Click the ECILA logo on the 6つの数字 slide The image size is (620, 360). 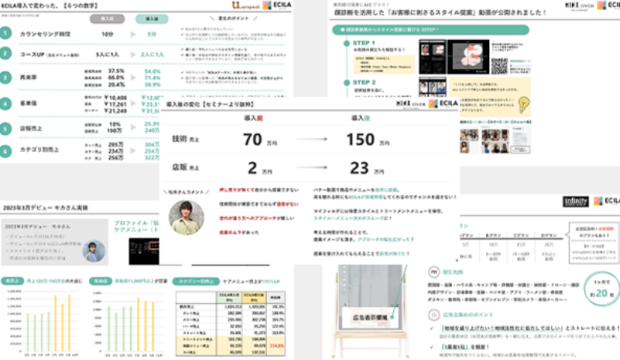pyautogui.click(x=277, y=5)
